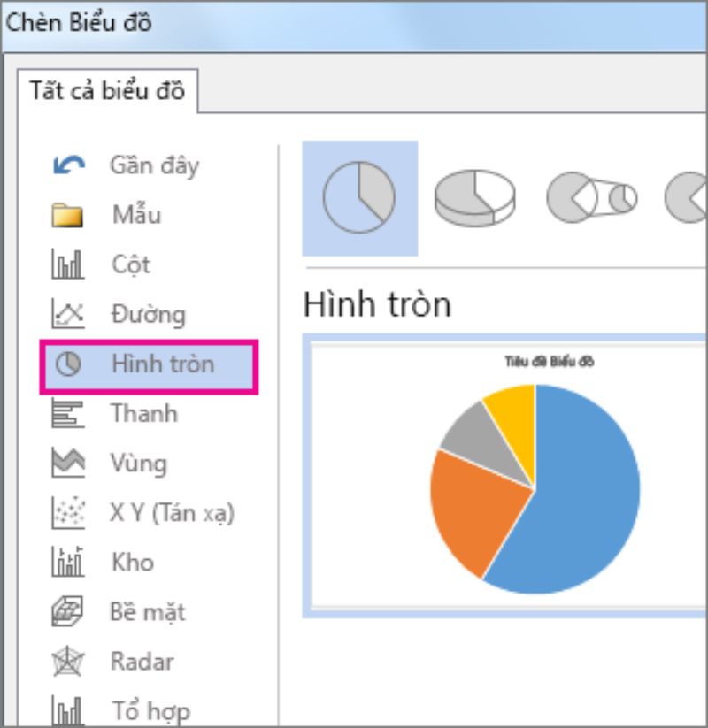This screenshot has width=708, height=728.
Task: Click the Đường label
Action: tap(148, 314)
